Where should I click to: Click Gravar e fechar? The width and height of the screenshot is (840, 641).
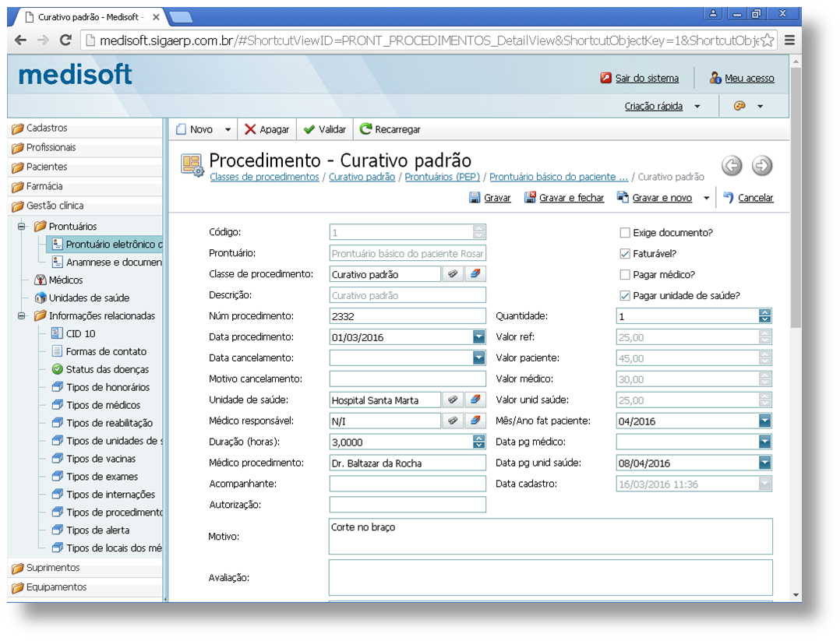click(563, 198)
